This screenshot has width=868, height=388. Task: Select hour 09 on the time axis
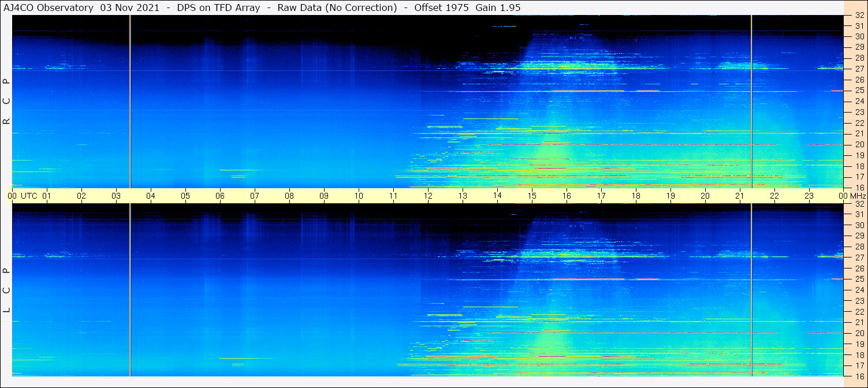tap(324, 196)
